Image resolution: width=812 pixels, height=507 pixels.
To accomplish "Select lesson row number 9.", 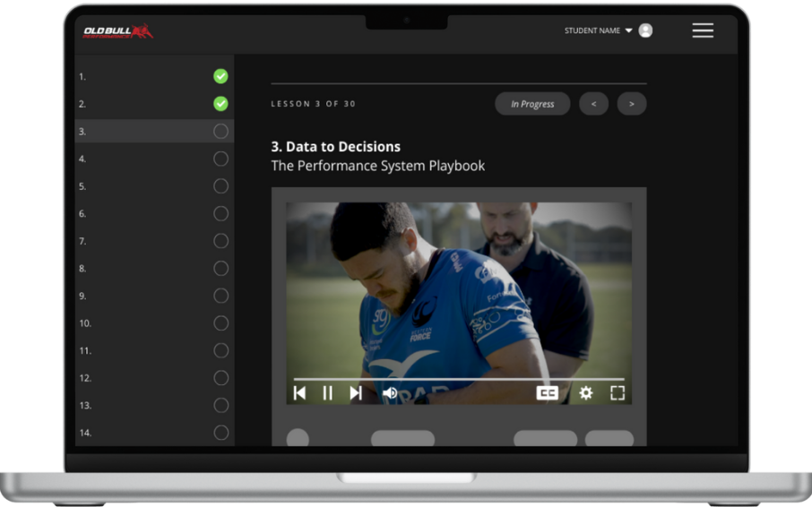I will tap(154, 296).
